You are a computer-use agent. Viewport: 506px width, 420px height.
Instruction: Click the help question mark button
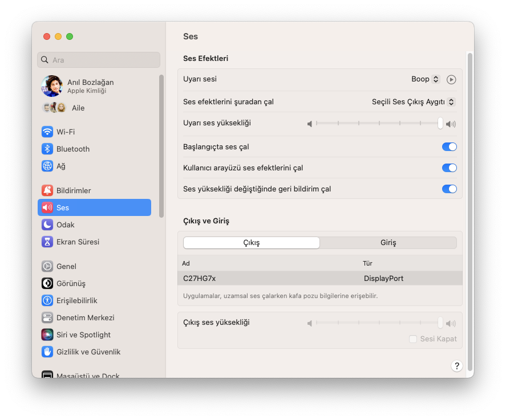456,366
